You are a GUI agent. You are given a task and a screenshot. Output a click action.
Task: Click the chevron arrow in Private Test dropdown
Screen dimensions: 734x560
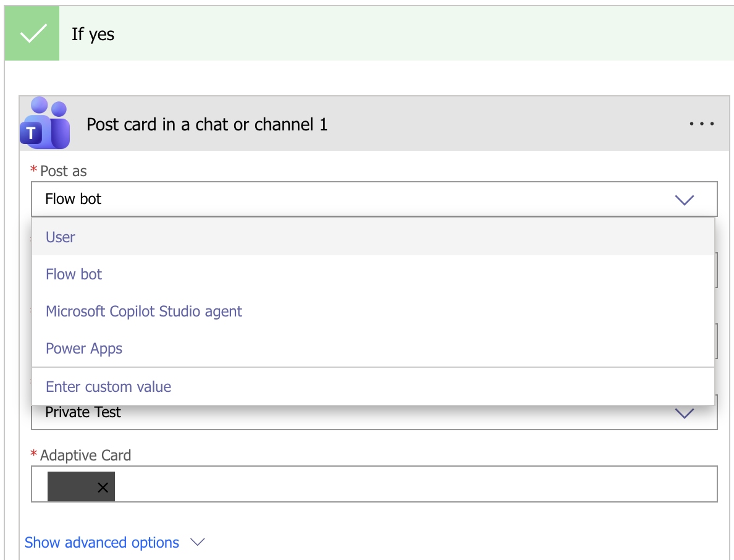click(x=685, y=414)
